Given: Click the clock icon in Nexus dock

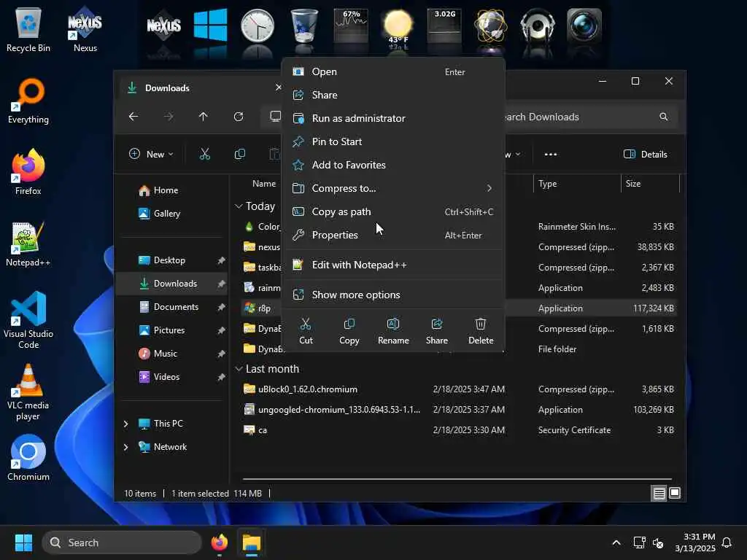Looking at the screenshot, I should click(x=258, y=26).
